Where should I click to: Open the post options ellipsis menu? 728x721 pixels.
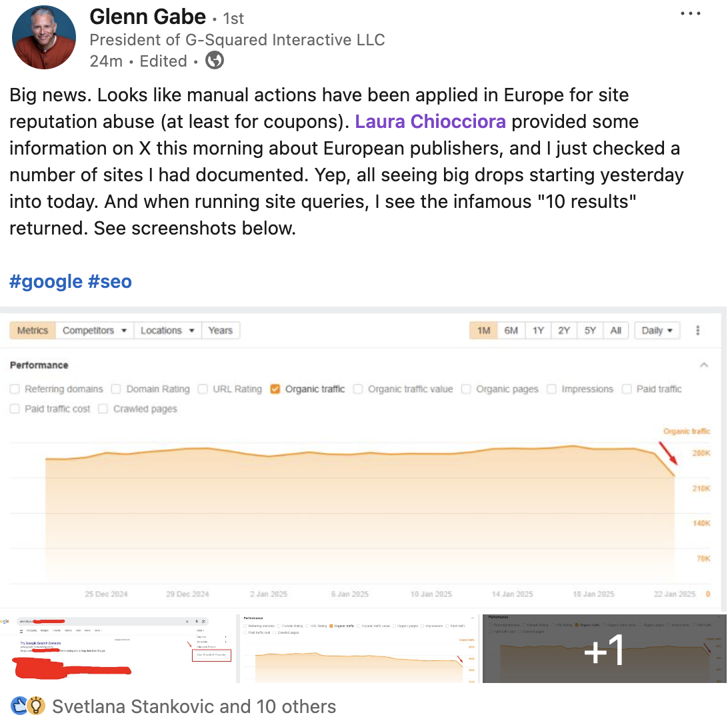click(x=690, y=13)
